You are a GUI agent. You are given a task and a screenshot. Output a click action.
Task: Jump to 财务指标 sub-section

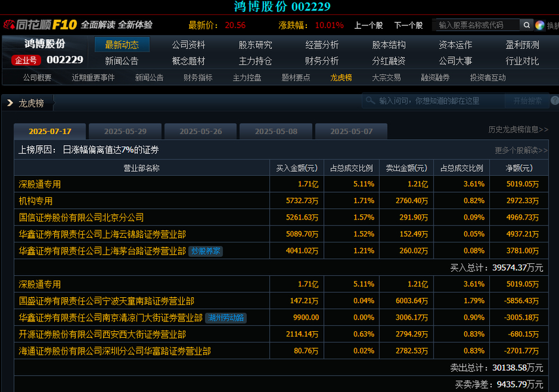(198, 78)
